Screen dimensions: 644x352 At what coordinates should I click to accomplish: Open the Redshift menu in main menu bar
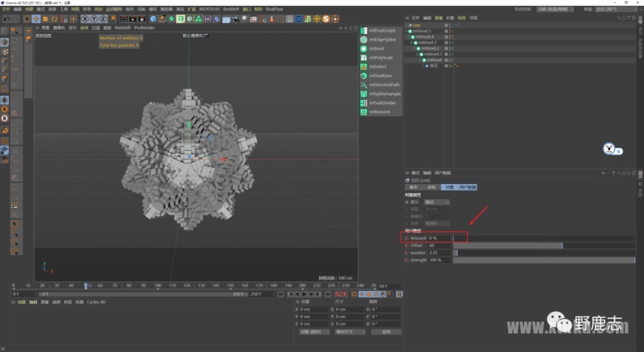click(231, 9)
